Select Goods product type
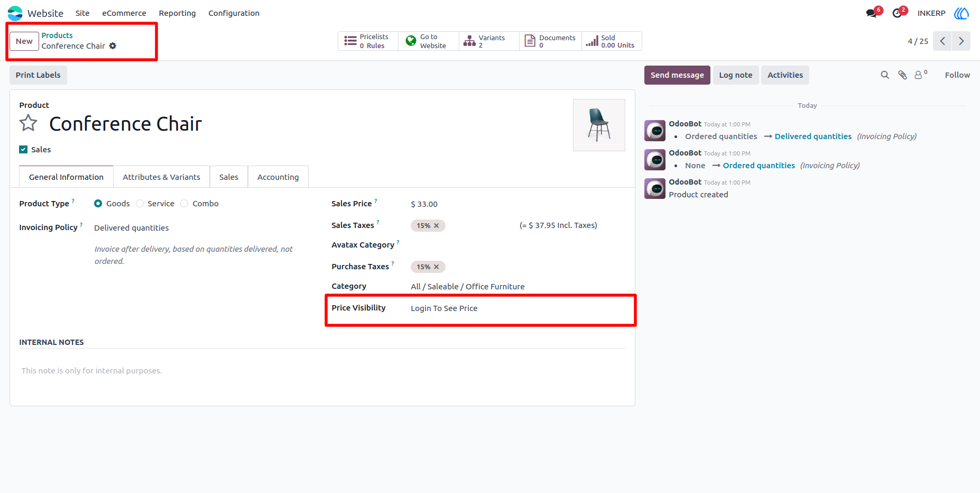 pyautogui.click(x=98, y=204)
